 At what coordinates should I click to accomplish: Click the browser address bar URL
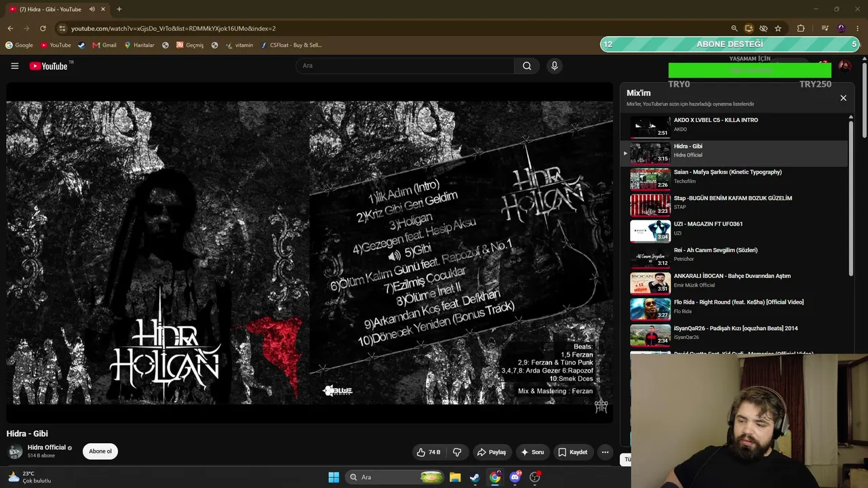(173, 28)
